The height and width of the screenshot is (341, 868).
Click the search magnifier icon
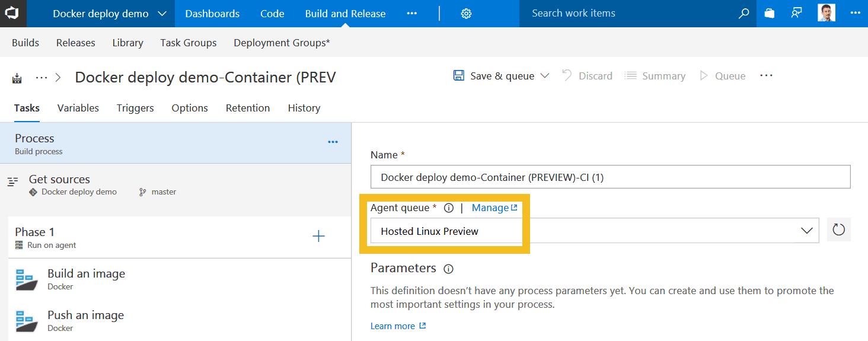tap(743, 14)
